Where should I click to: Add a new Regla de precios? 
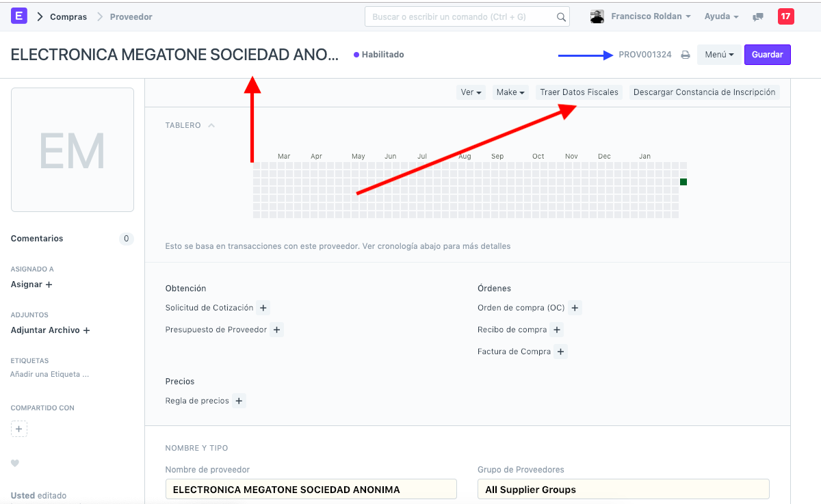[x=239, y=401]
